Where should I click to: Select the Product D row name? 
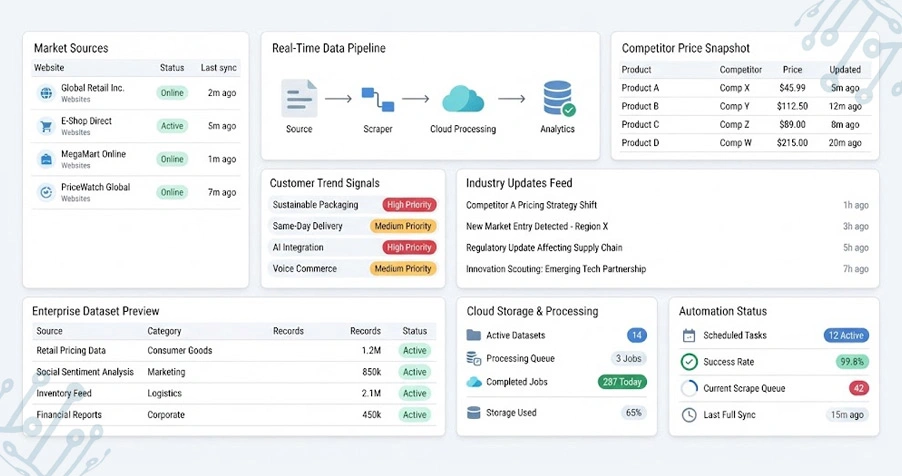[640, 143]
